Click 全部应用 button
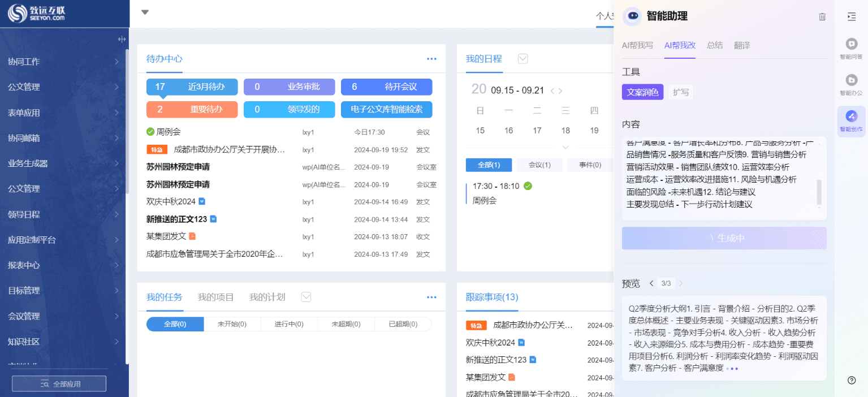868x397 pixels. 59,383
